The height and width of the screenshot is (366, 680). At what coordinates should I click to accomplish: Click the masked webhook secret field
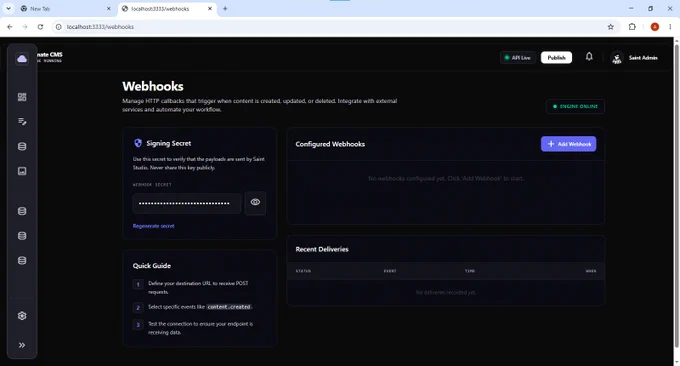click(x=187, y=203)
